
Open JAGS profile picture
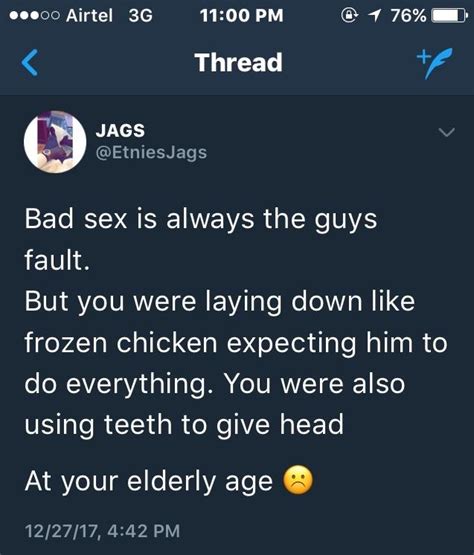click(55, 142)
